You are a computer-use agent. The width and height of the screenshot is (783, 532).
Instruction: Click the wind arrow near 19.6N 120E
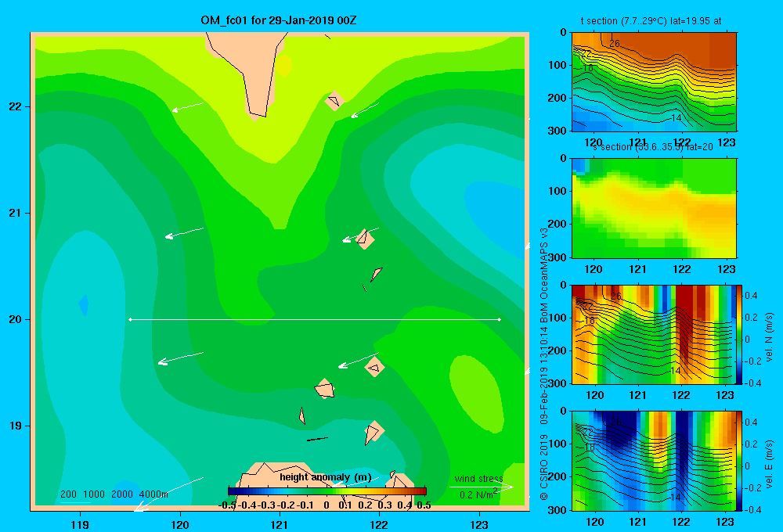tap(180, 358)
